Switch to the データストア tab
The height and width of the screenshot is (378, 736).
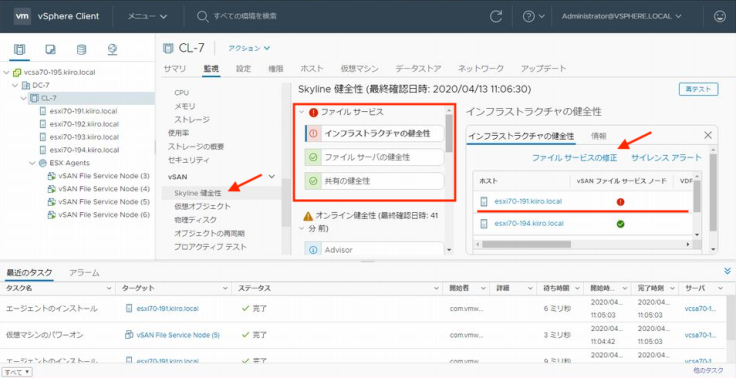click(x=418, y=69)
